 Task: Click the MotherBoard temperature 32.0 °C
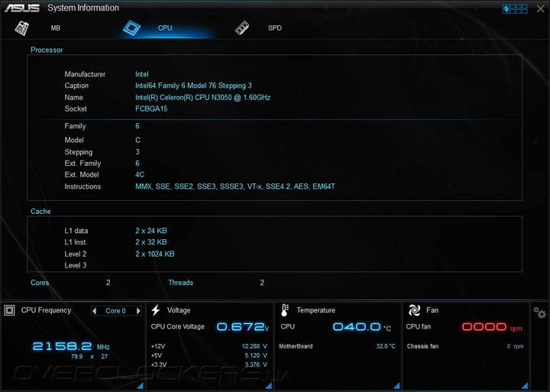point(386,346)
